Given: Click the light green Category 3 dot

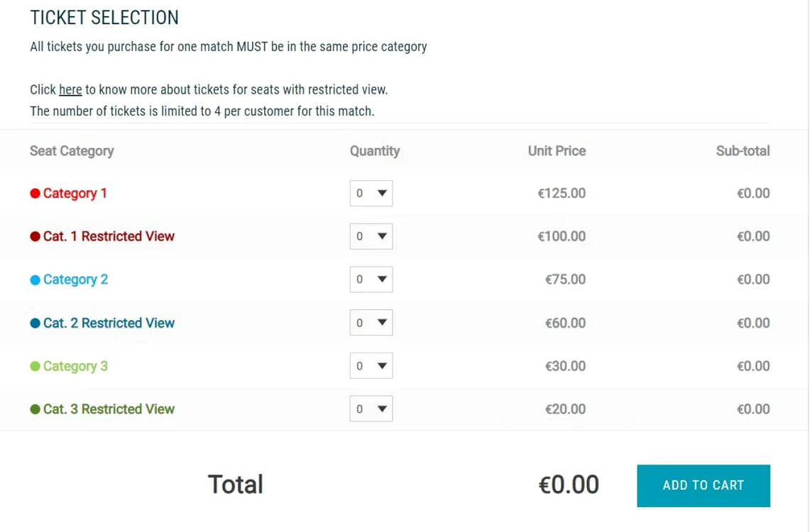Looking at the screenshot, I should tap(35, 366).
